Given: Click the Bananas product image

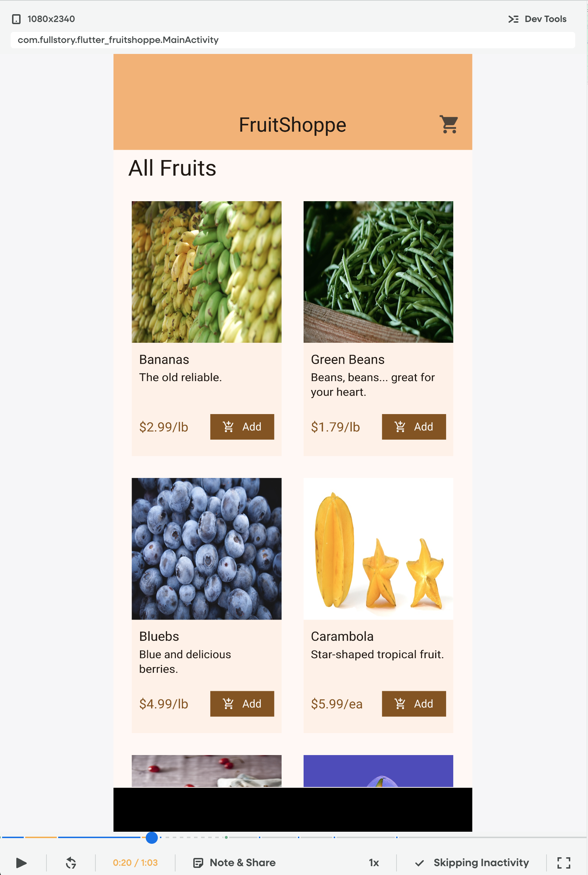Looking at the screenshot, I should pos(206,272).
